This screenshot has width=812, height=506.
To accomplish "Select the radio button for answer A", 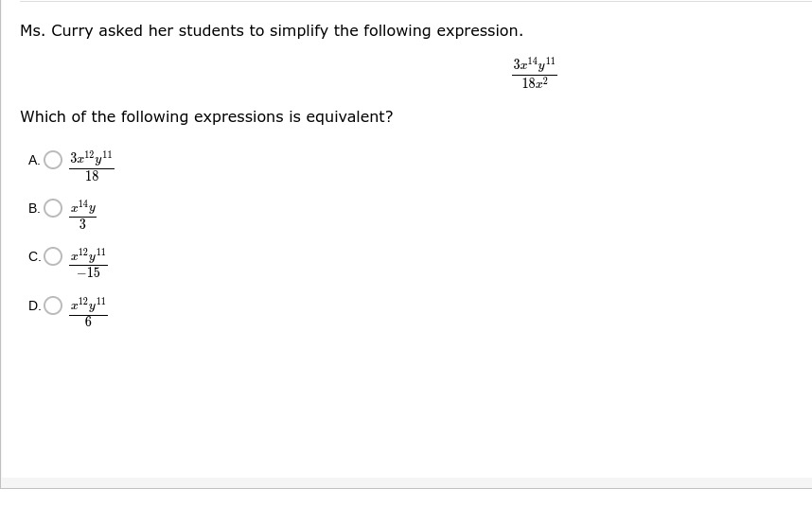I will click(53, 160).
